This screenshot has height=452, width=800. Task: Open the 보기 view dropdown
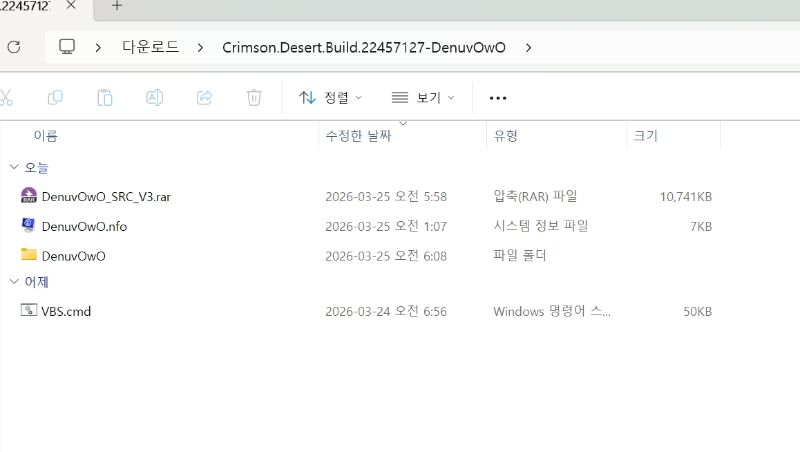click(x=422, y=97)
